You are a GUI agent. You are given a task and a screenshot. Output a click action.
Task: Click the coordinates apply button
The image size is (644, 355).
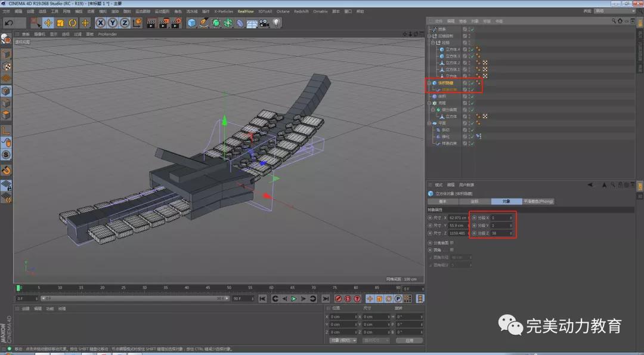409,341
